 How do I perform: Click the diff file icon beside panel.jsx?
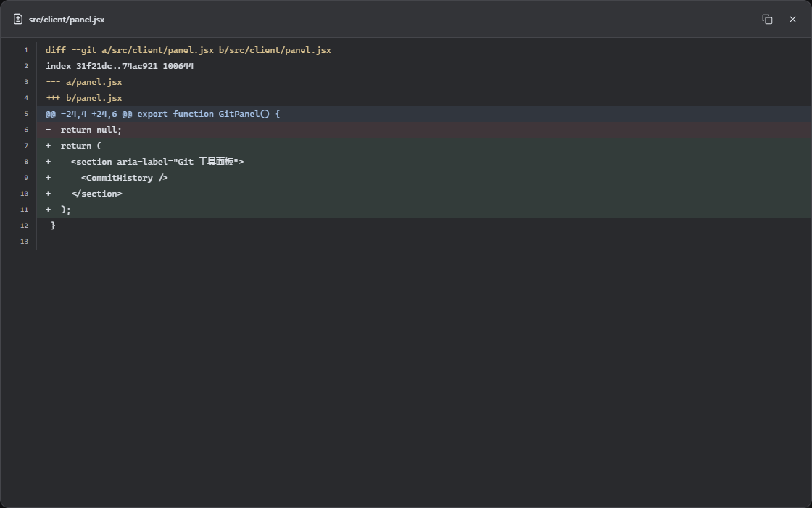[18, 19]
